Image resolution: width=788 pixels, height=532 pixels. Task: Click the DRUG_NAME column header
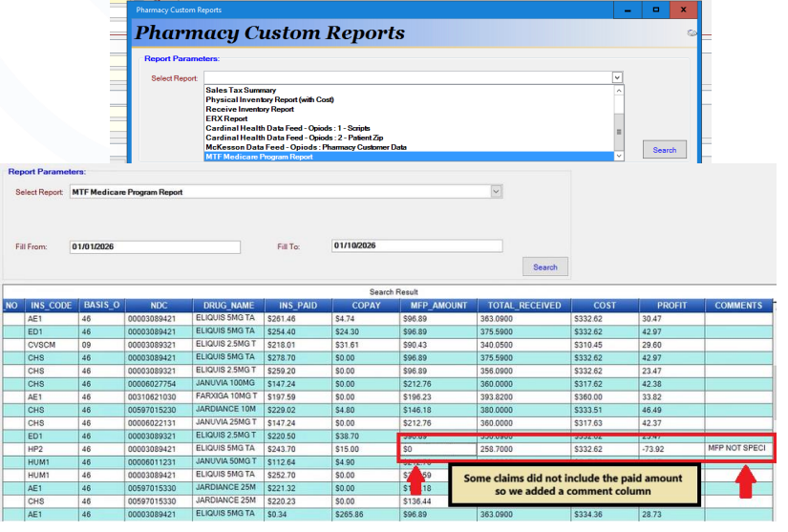pyautogui.click(x=227, y=306)
